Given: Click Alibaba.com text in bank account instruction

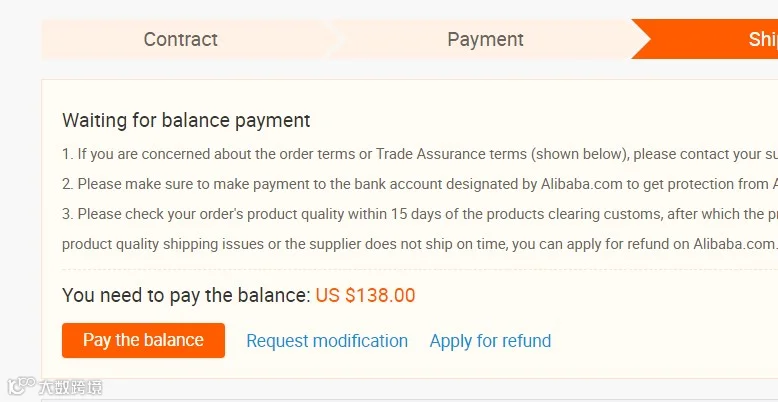Looking at the screenshot, I should tap(581, 184).
